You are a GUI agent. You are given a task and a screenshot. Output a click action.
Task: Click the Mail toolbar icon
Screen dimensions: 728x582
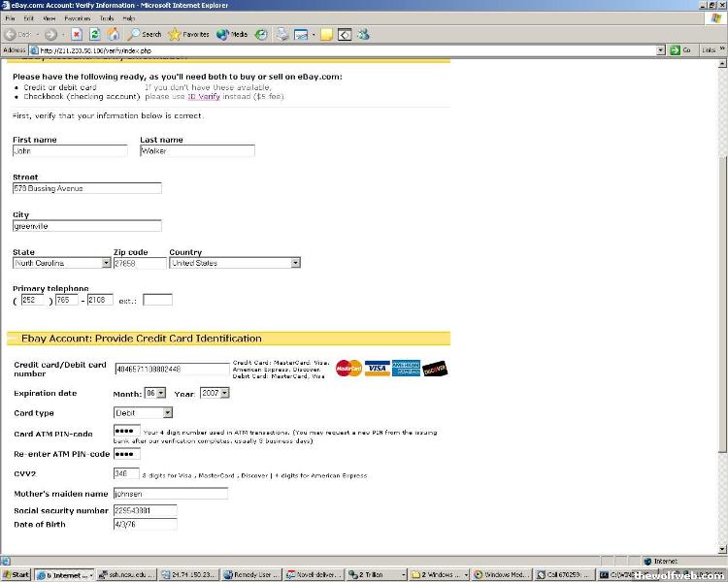pyautogui.click(x=301, y=35)
